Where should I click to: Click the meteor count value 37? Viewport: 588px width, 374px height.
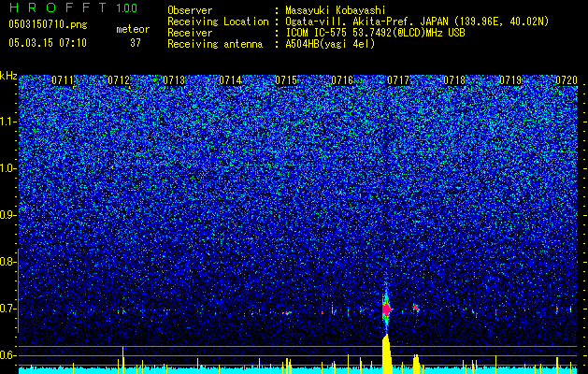pyautogui.click(x=136, y=43)
